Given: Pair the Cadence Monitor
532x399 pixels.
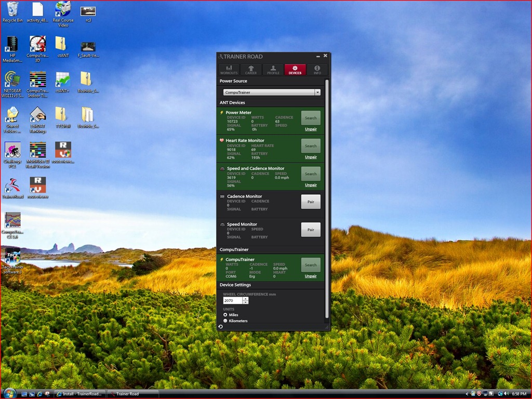Looking at the screenshot, I should tap(311, 202).
